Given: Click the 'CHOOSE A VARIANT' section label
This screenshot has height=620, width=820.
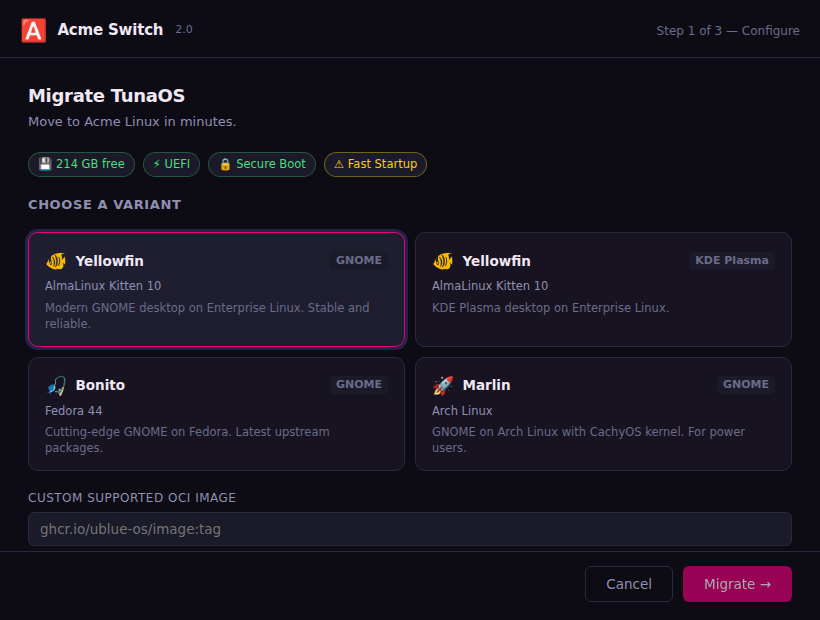Looking at the screenshot, I should tap(105, 205).
